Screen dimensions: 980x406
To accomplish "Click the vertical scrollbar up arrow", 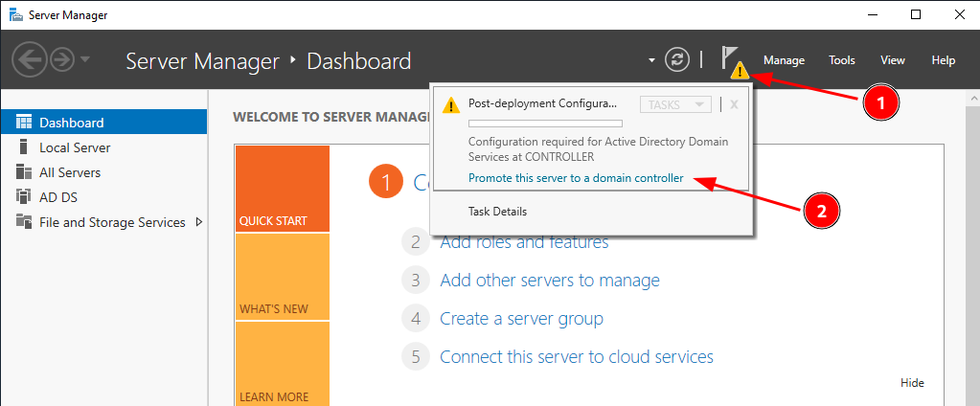I will point(973,98).
